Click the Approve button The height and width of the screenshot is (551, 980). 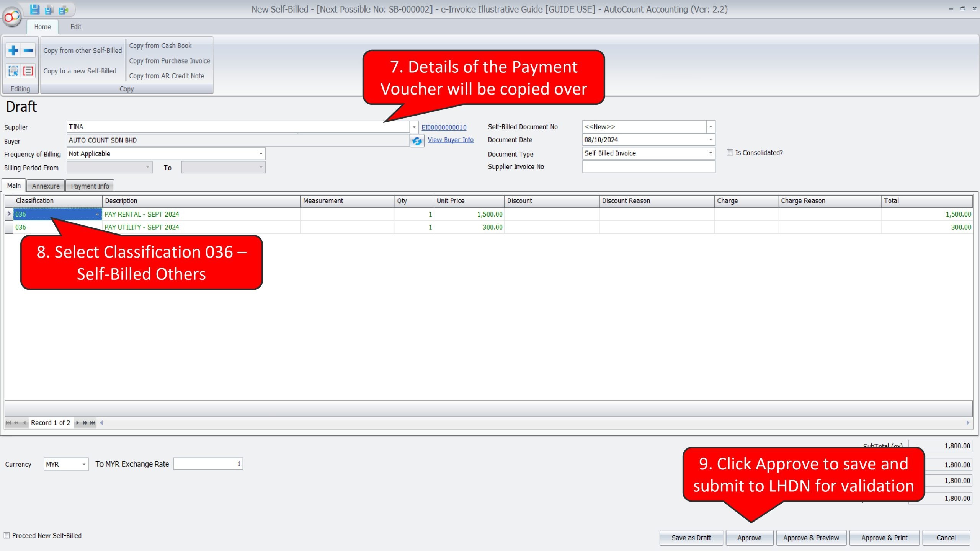pyautogui.click(x=749, y=538)
